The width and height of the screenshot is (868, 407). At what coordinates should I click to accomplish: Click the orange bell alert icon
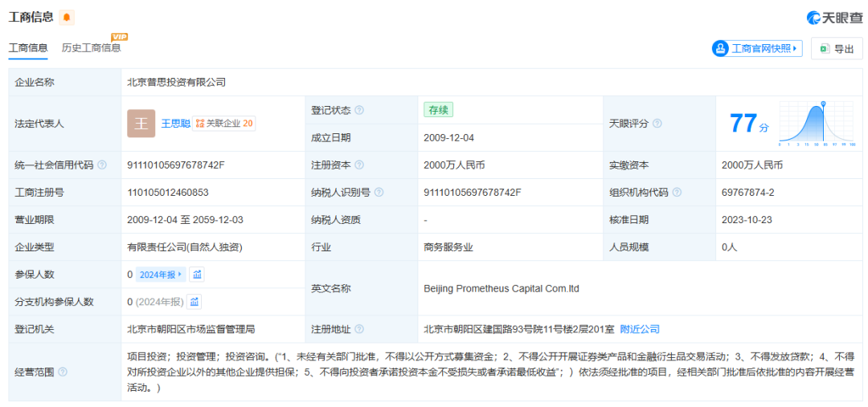coord(67,18)
